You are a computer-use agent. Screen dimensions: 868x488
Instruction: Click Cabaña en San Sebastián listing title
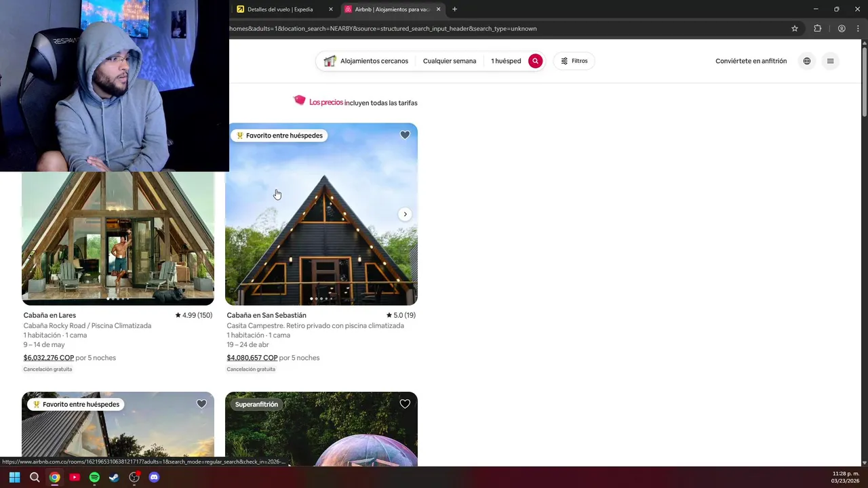267,315
